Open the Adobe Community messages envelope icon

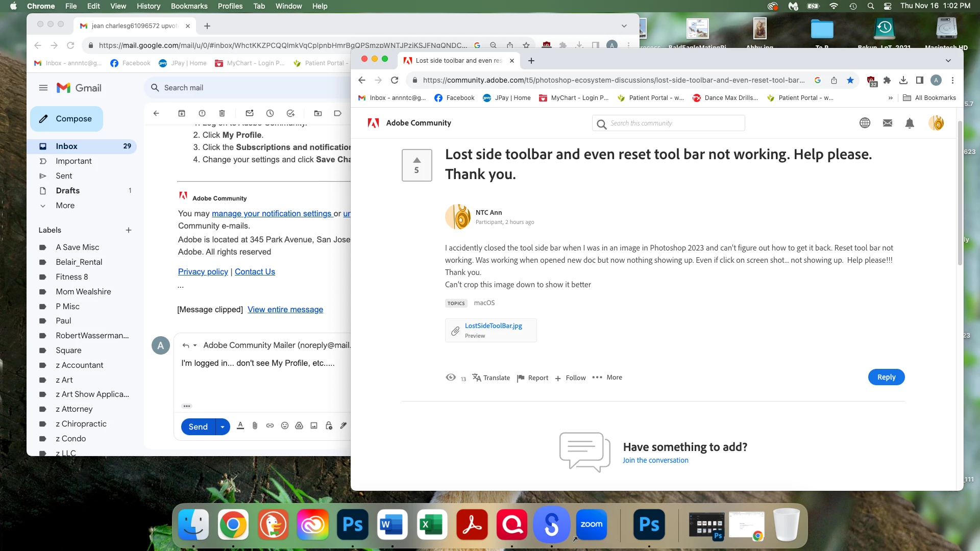pyautogui.click(x=888, y=123)
